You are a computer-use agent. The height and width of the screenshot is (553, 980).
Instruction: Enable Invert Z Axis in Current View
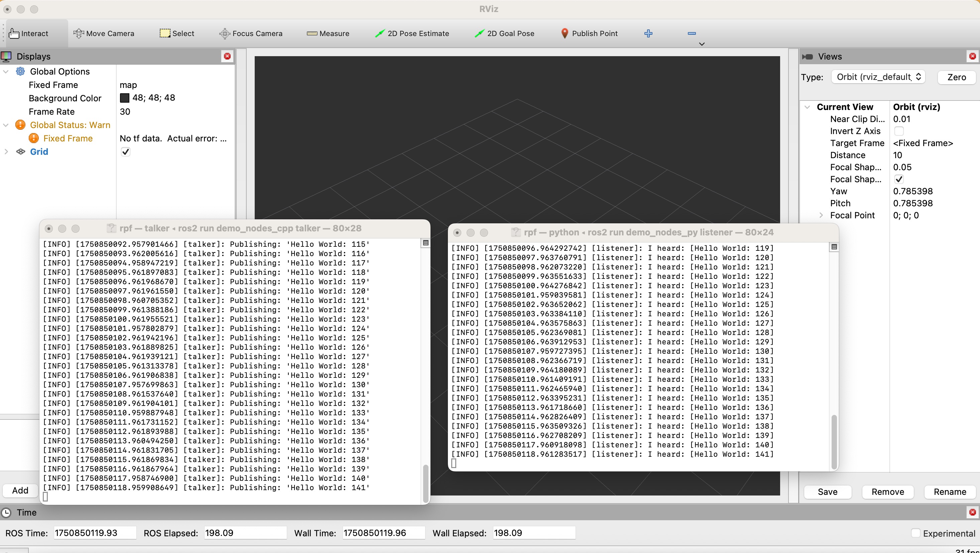point(899,131)
